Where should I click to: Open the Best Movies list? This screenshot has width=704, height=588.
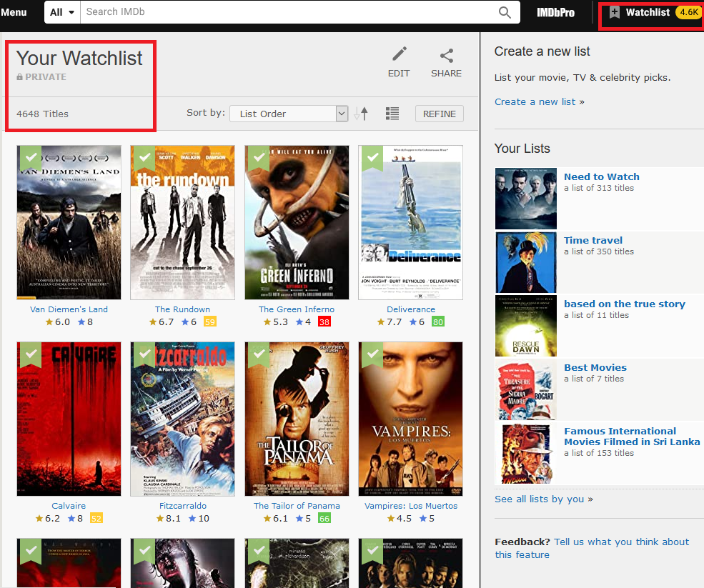pyautogui.click(x=595, y=367)
